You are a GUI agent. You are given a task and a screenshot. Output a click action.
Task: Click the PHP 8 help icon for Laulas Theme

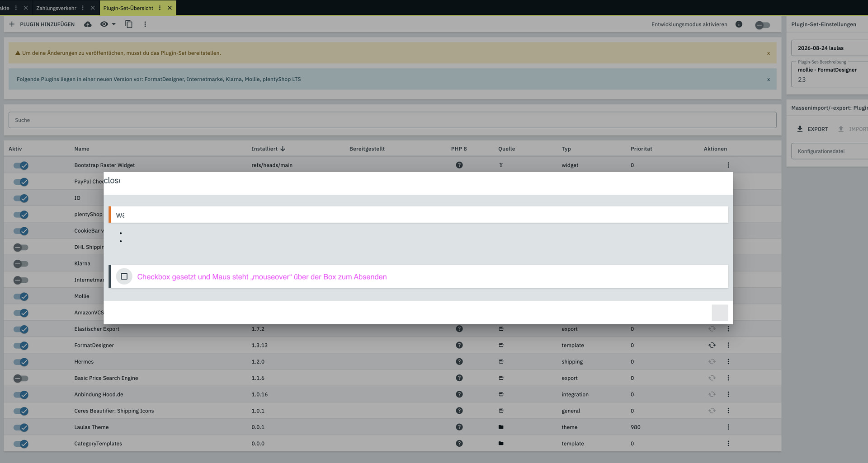click(459, 427)
